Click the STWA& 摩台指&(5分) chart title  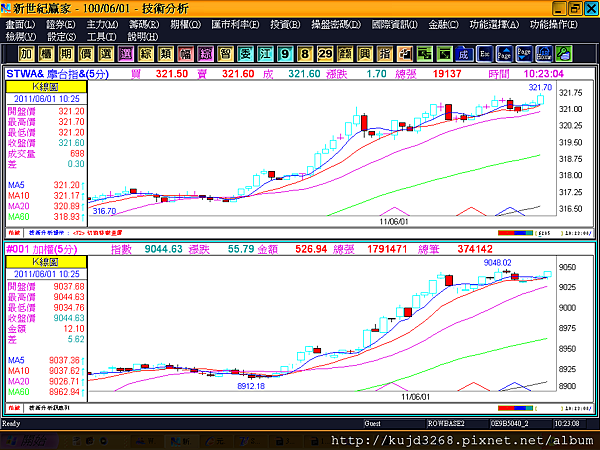(x=57, y=74)
